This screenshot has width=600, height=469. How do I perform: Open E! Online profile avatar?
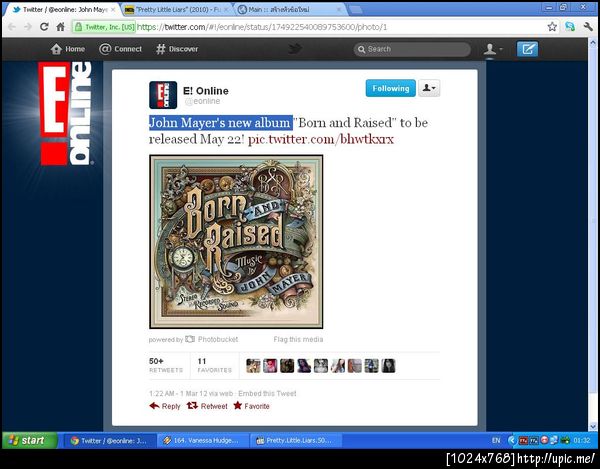point(163,95)
